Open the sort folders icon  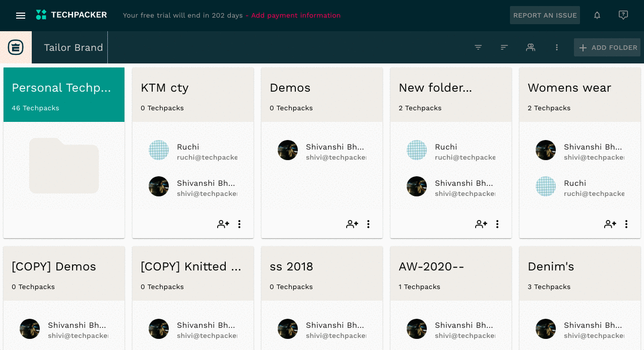tap(504, 47)
